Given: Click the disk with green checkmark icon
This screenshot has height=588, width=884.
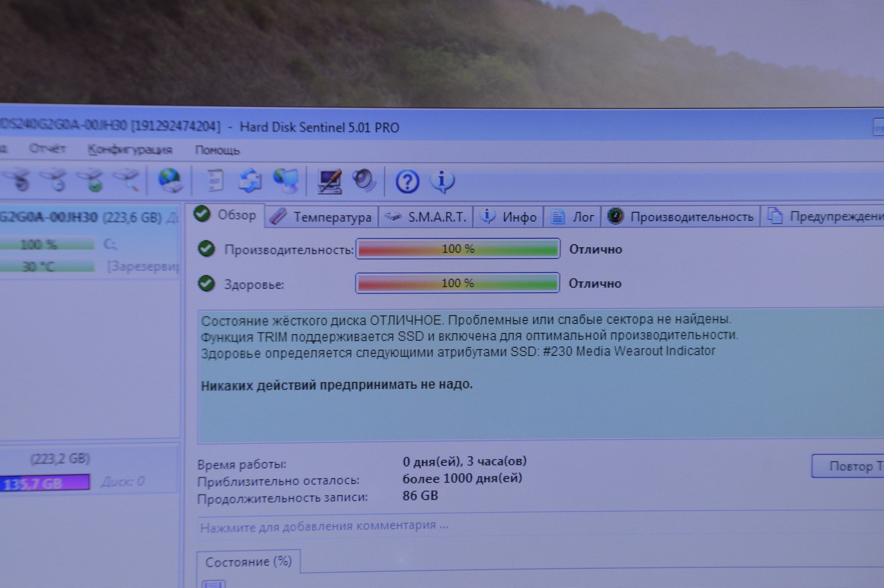Looking at the screenshot, I should tap(91, 180).
